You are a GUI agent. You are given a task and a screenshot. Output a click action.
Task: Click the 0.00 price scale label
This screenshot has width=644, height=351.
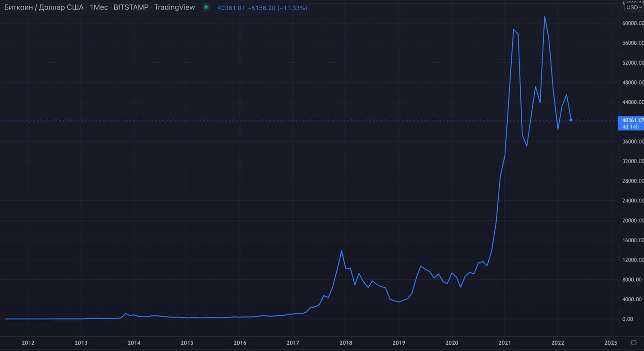627,319
